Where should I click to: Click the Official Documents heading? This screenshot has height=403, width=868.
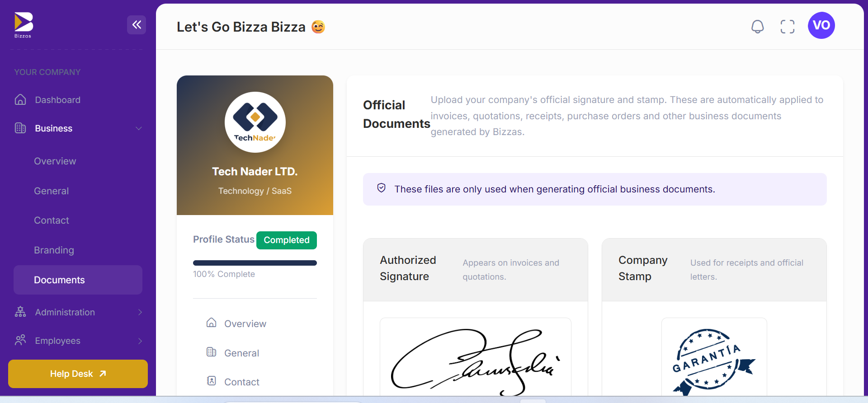pyautogui.click(x=396, y=114)
